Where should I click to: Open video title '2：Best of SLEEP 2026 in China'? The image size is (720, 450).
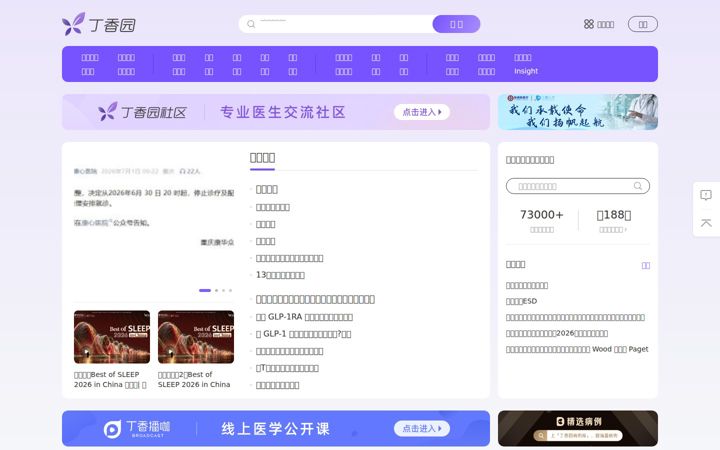point(194,379)
